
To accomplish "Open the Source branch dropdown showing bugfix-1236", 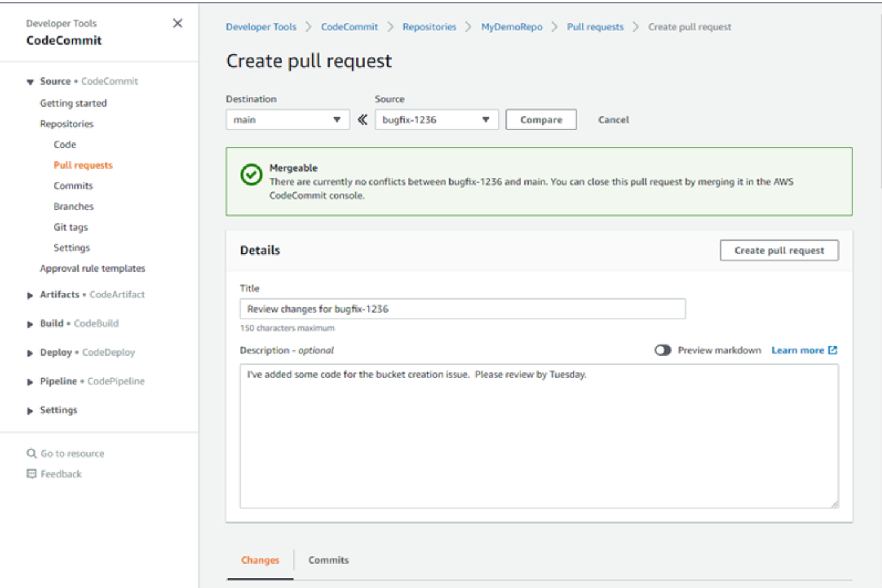I will [x=436, y=119].
